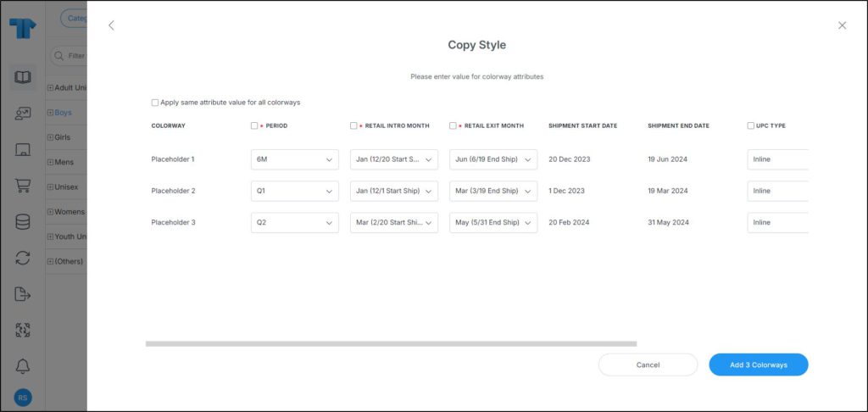Open Retail Intro Month dropdown for Placeholder 3
The height and width of the screenshot is (412, 868).
coord(394,223)
